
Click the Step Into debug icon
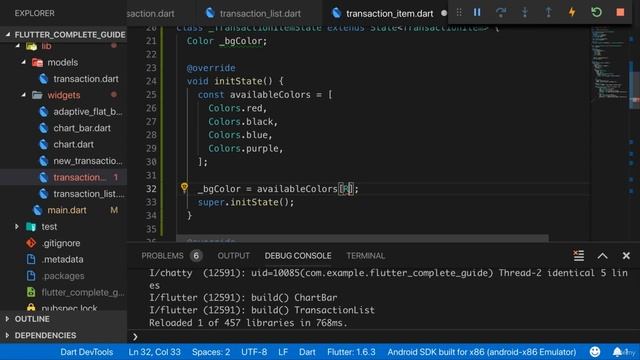click(x=524, y=13)
